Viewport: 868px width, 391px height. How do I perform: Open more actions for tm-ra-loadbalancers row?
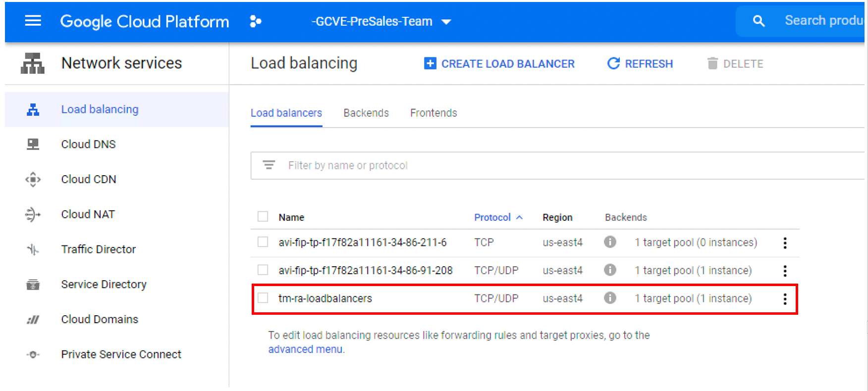[x=785, y=299]
